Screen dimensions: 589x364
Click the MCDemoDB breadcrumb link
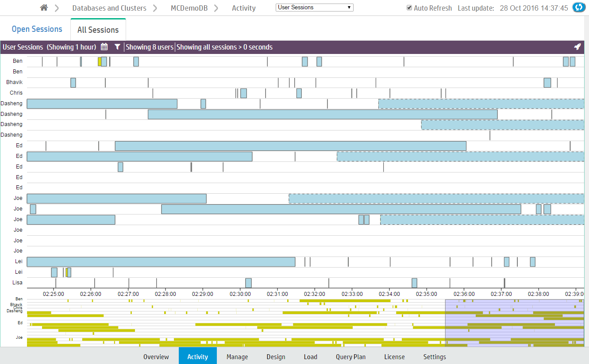coord(189,8)
